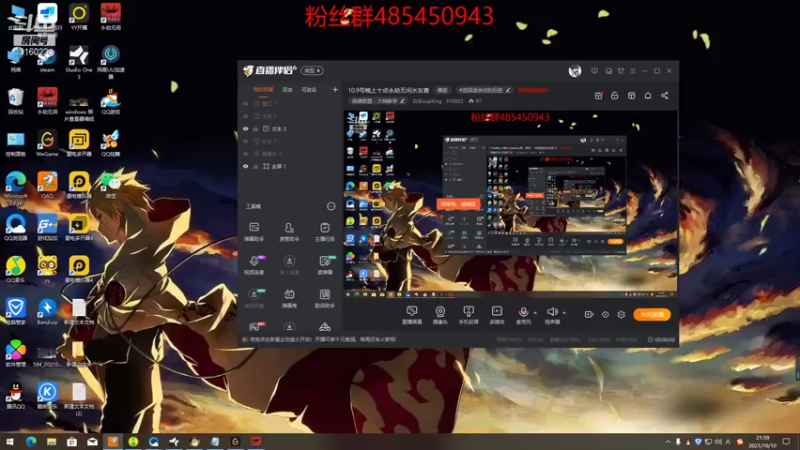Screen dimensions: 800x450
Task: Open the gear settings icon beside 关闭直播
Action: coord(621,314)
